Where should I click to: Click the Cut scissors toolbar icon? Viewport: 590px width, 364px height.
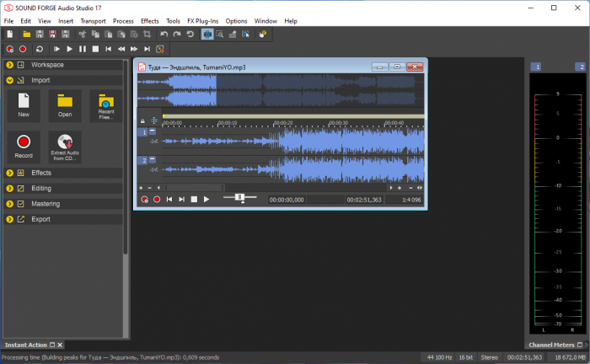(83, 35)
